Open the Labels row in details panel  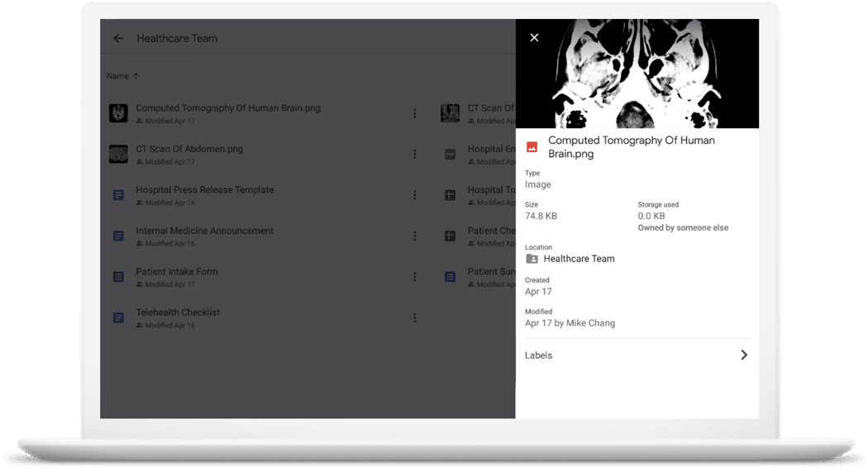pos(637,355)
